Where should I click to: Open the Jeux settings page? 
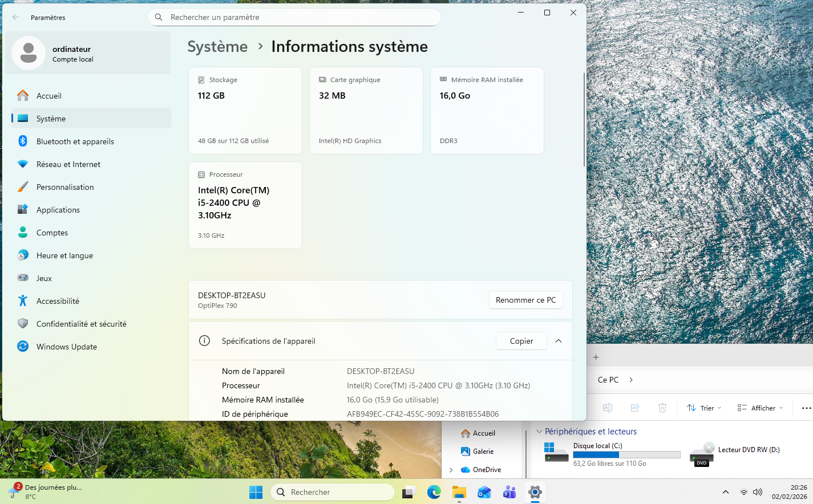(x=44, y=278)
